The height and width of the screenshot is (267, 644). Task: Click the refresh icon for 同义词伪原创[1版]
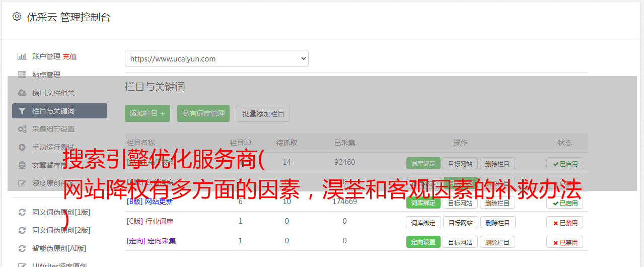22,212
